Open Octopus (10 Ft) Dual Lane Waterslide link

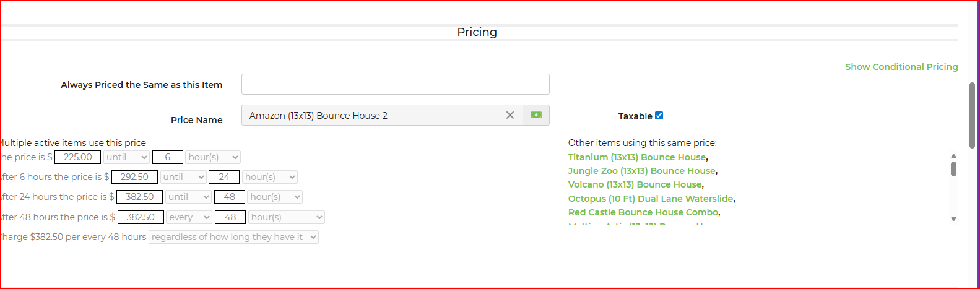click(x=651, y=199)
